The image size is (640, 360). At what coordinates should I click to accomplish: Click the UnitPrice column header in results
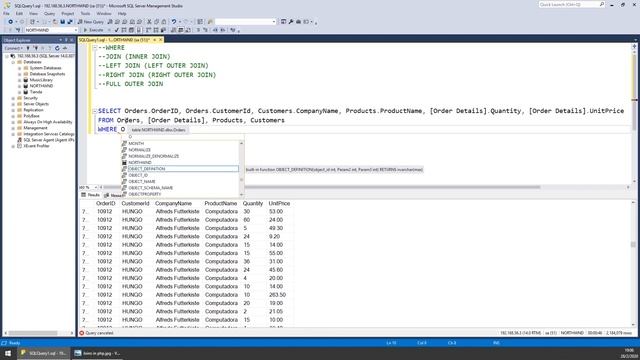point(279,203)
